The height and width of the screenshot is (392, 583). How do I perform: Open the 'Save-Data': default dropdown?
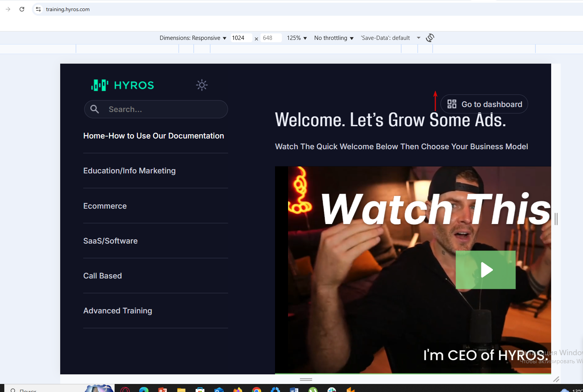(390, 38)
